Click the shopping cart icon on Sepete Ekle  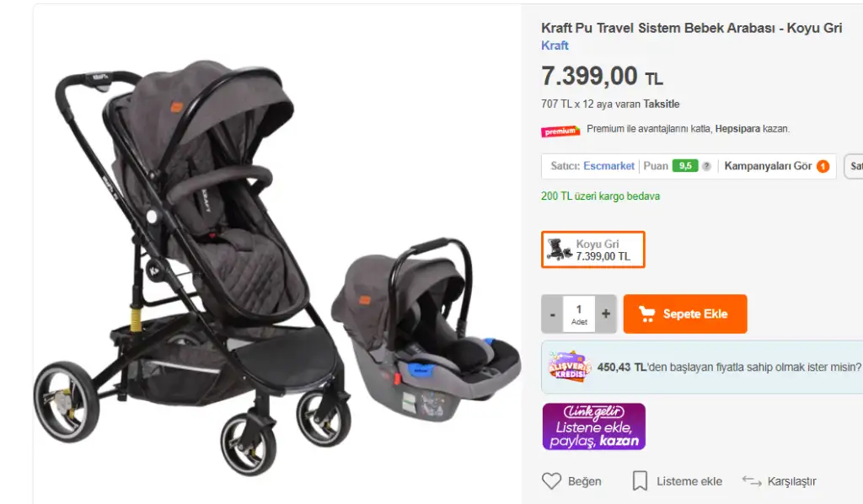pyautogui.click(x=646, y=314)
